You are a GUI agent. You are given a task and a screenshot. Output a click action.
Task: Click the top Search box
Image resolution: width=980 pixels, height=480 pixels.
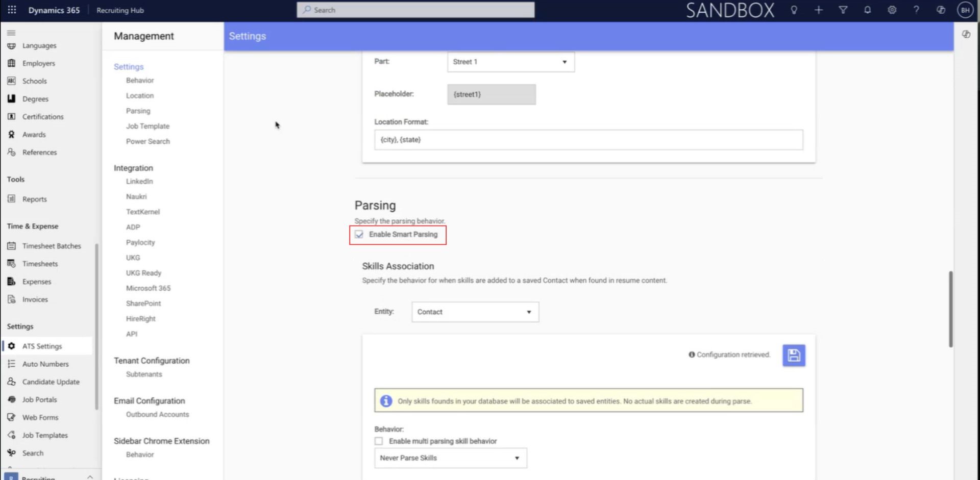(415, 10)
